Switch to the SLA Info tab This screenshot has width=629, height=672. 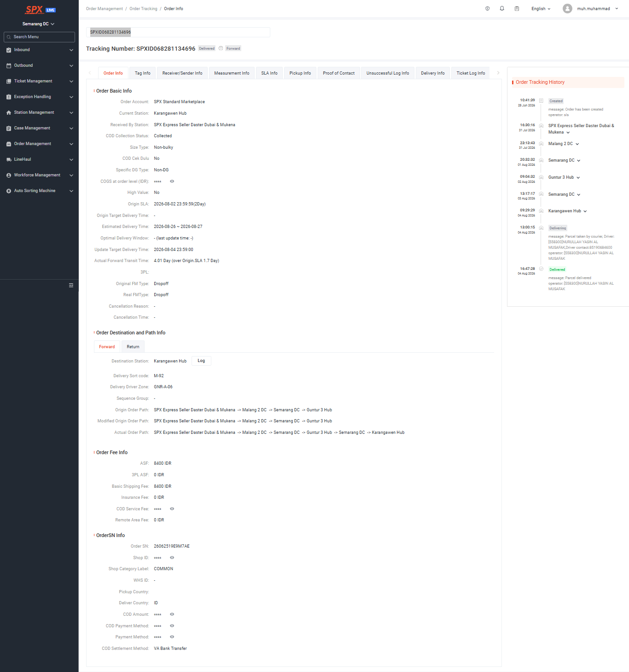(x=269, y=73)
